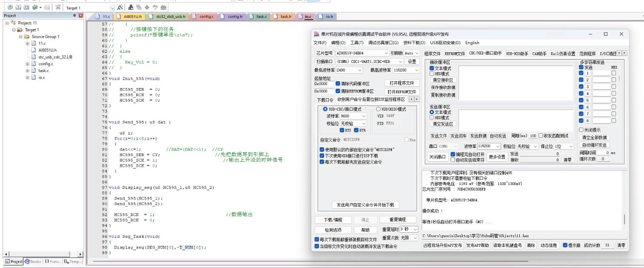Collapse the Project: 11 tree node
Viewport: 644px width, 268px height.
pyautogui.click(x=7, y=23)
